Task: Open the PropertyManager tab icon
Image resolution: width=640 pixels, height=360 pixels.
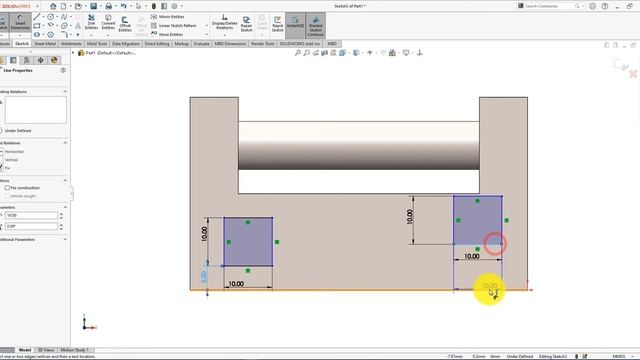Action: tap(13, 60)
